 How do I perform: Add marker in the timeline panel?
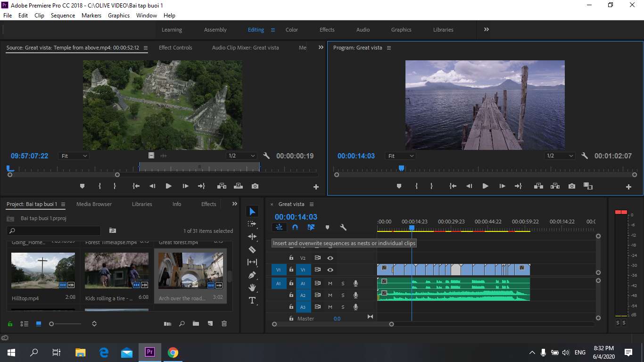[327, 227]
